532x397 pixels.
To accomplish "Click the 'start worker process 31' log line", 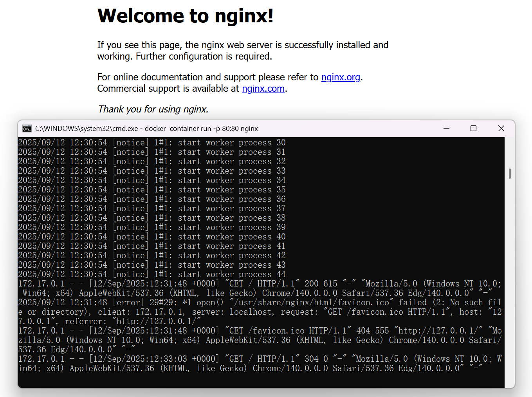I will [x=152, y=152].
